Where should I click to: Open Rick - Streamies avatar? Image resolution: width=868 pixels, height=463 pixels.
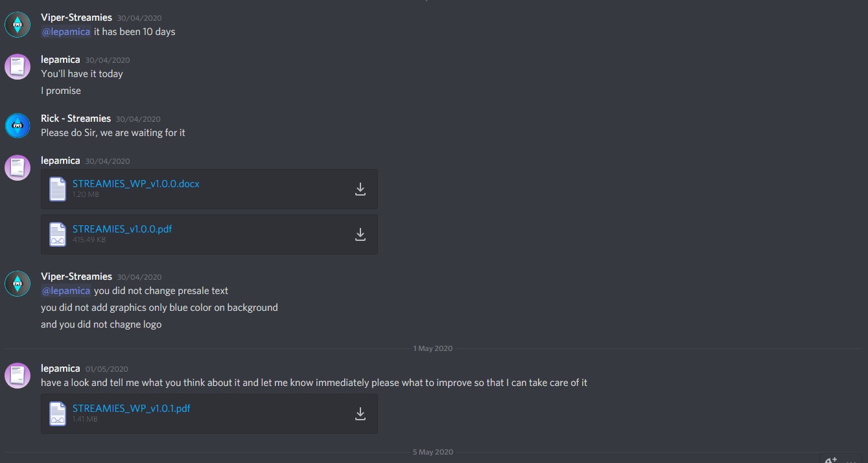18,126
